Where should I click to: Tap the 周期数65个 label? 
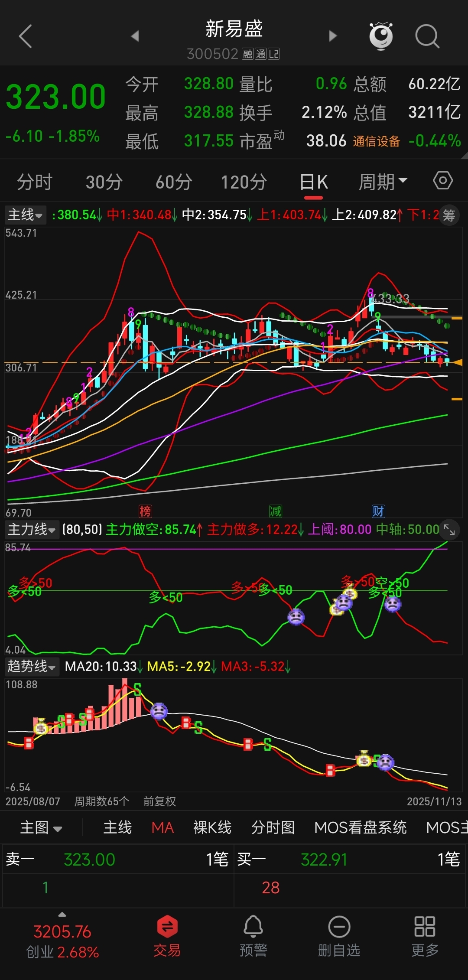[x=101, y=801]
